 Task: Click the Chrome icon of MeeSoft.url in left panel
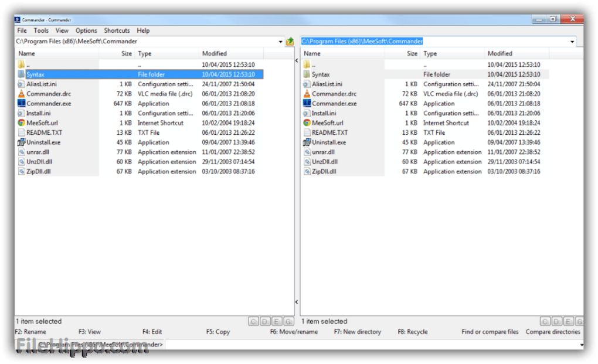(x=21, y=123)
